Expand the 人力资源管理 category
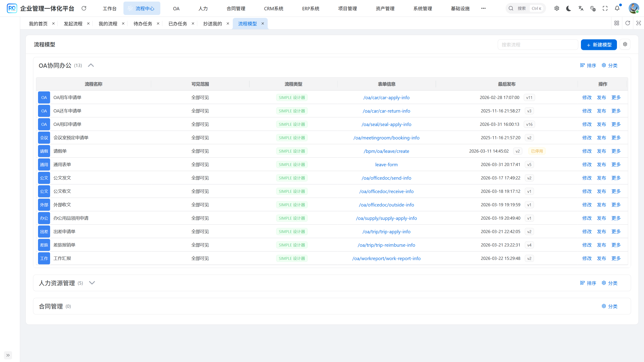Screen dimensions: 644x362 pyautogui.click(x=92, y=283)
